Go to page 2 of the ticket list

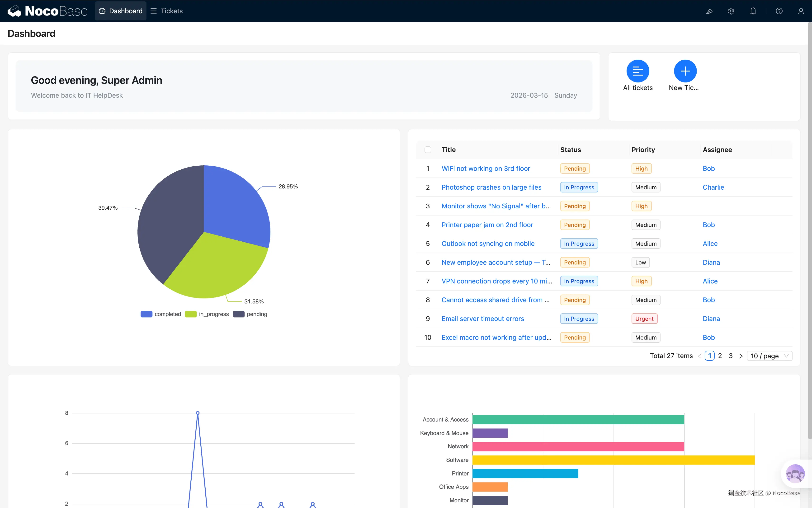(x=720, y=355)
